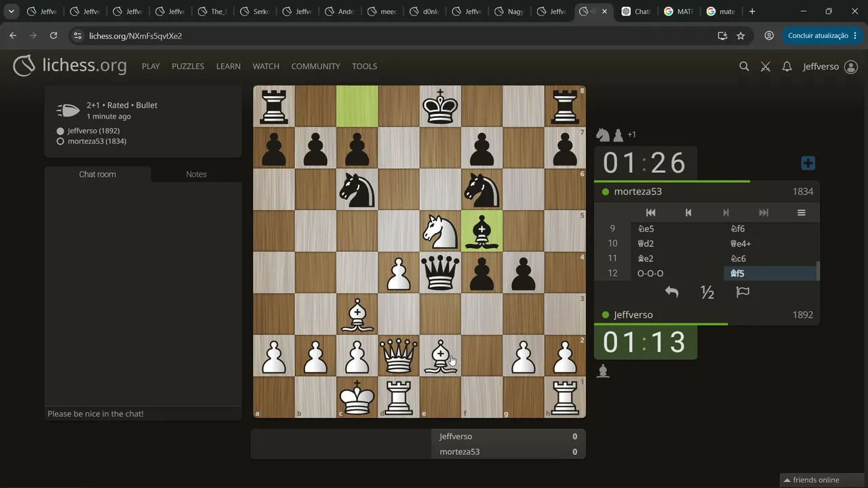Select the queen on d2
The height and width of the screenshot is (488, 868).
click(399, 356)
